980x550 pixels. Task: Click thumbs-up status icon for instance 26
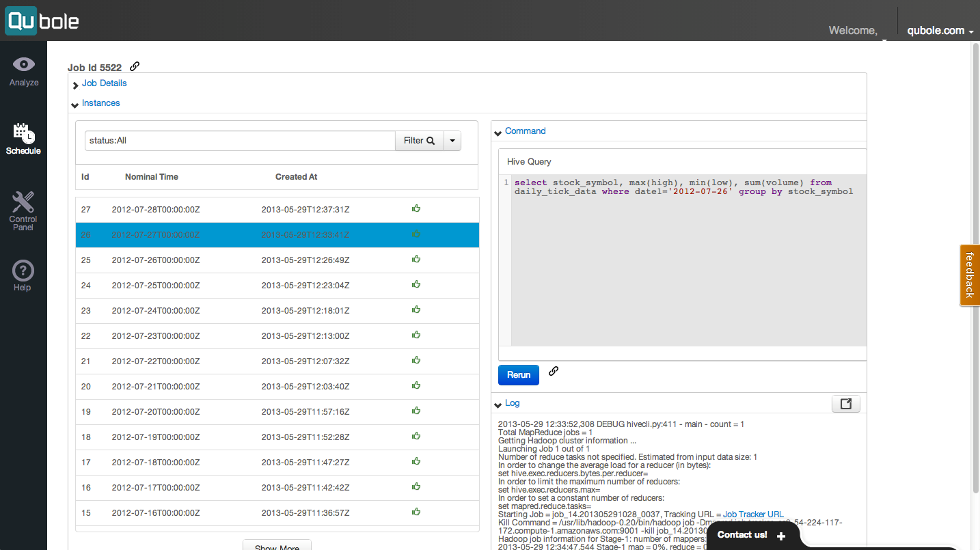[416, 234]
